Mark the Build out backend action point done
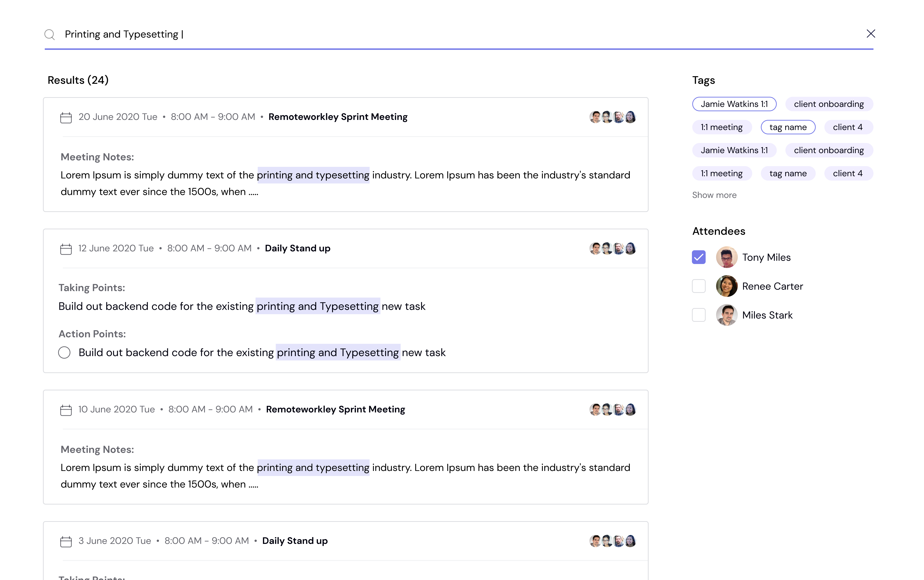924x580 pixels. pyautogui.click(x=64, y=352)
